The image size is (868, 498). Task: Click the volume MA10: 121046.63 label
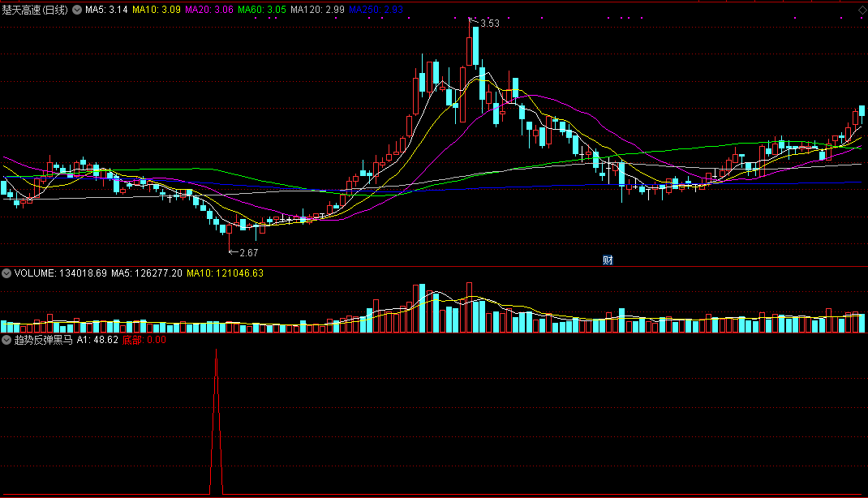(225, 273)
